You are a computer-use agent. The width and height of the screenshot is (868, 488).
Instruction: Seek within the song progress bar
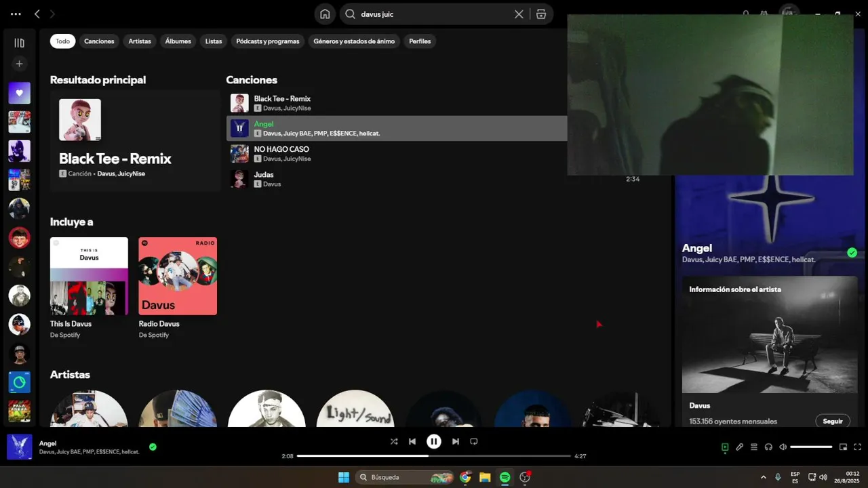(x=434, y=456)
